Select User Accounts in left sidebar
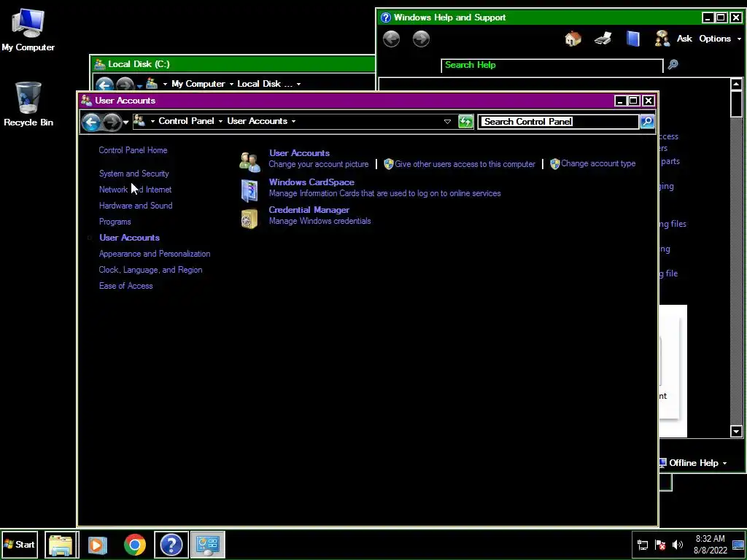The width and height of the screenshot is (747, 560). point(129,238)
